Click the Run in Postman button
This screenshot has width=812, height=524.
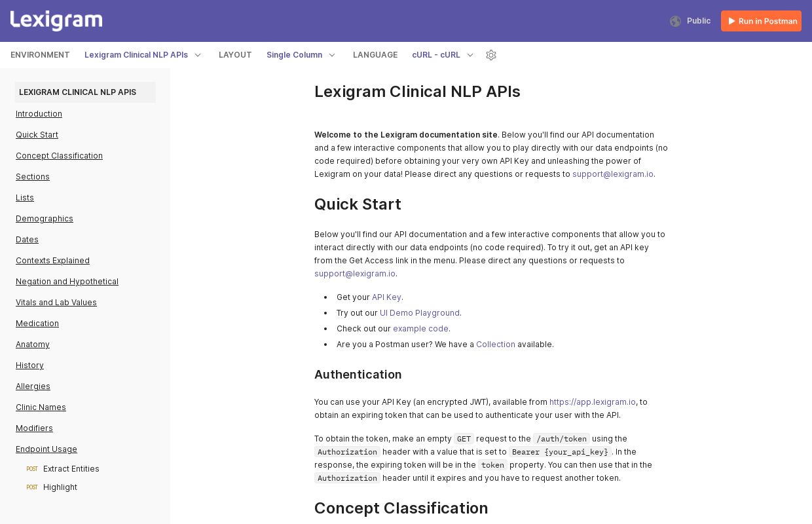(x=761, y=21)
